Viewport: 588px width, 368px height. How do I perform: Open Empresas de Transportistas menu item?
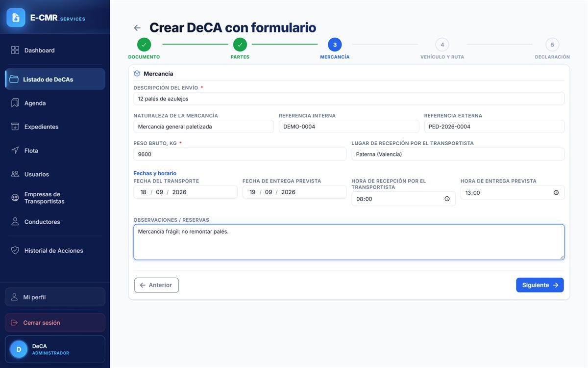click(55, 198)
